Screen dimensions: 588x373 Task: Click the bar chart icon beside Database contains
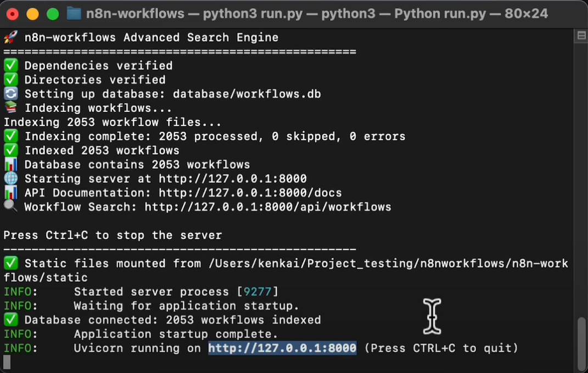[x=11, y=165]
